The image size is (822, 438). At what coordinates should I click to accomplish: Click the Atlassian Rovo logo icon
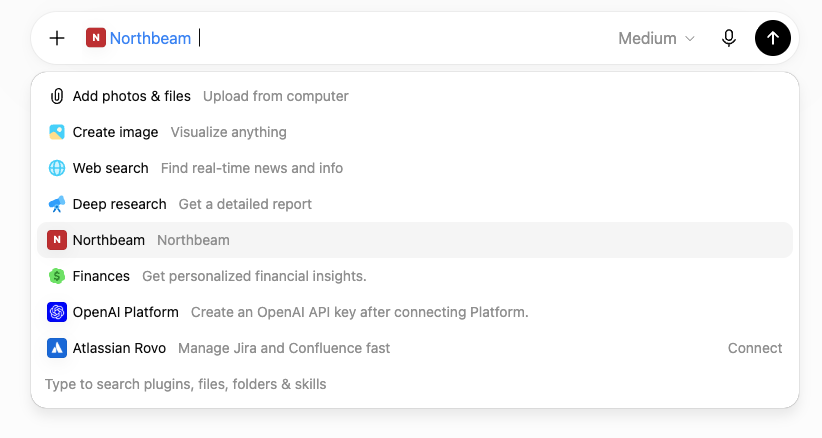pos(57,348)
